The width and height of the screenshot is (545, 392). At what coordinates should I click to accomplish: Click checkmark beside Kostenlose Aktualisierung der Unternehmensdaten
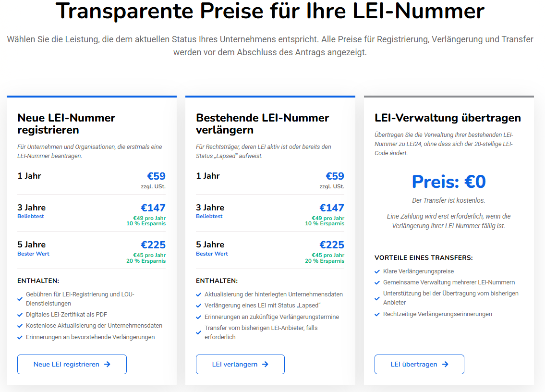[20, 326]
